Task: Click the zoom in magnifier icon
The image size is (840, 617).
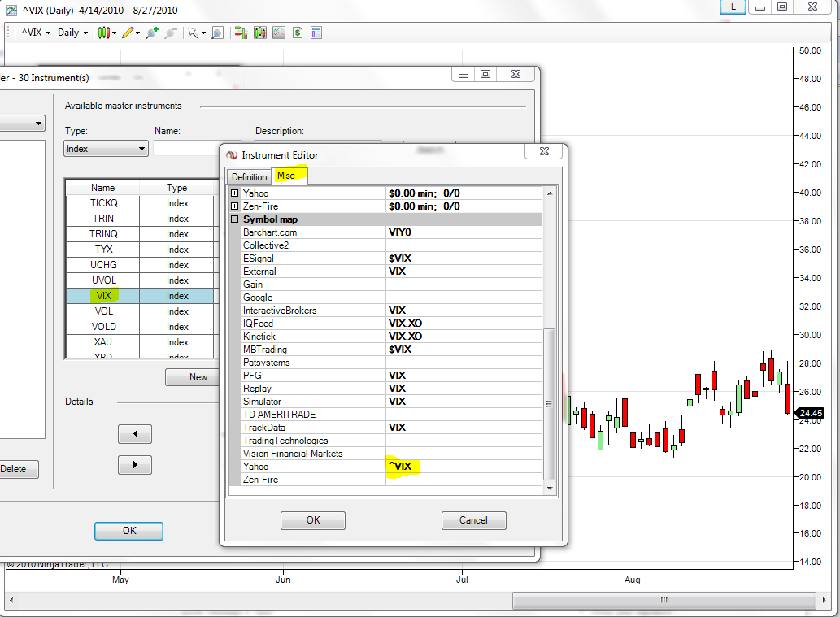Action: point(152,33)
